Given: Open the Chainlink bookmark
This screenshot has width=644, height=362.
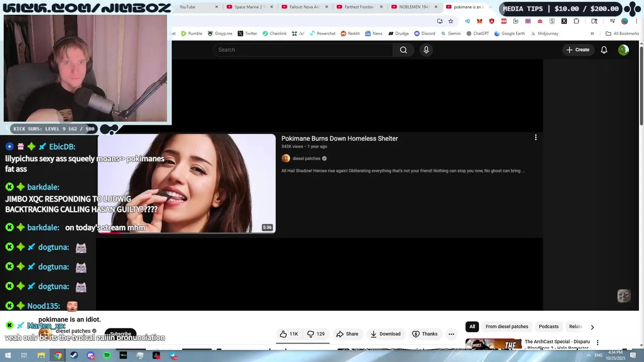Looking at the screenshot, I should pos(274,34).
